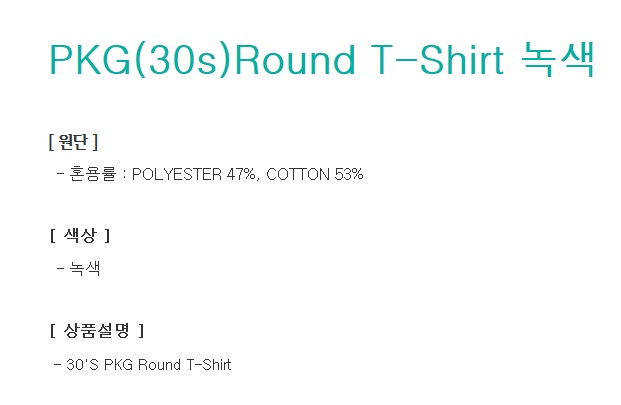Click the colon after 혼용률
The width and height of the screenshot is (621, 405).
click(x=124, y=175)
